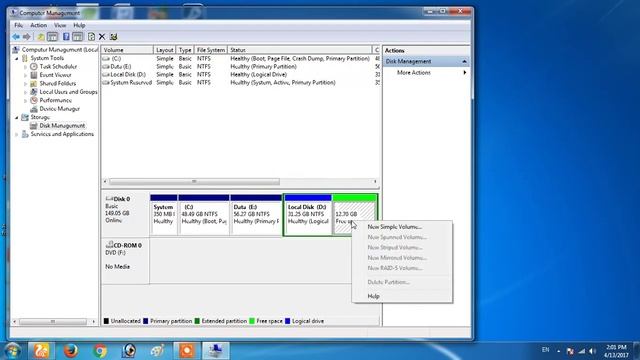
Task: Select Shared Folders in the tree
Action: [58, 83]
